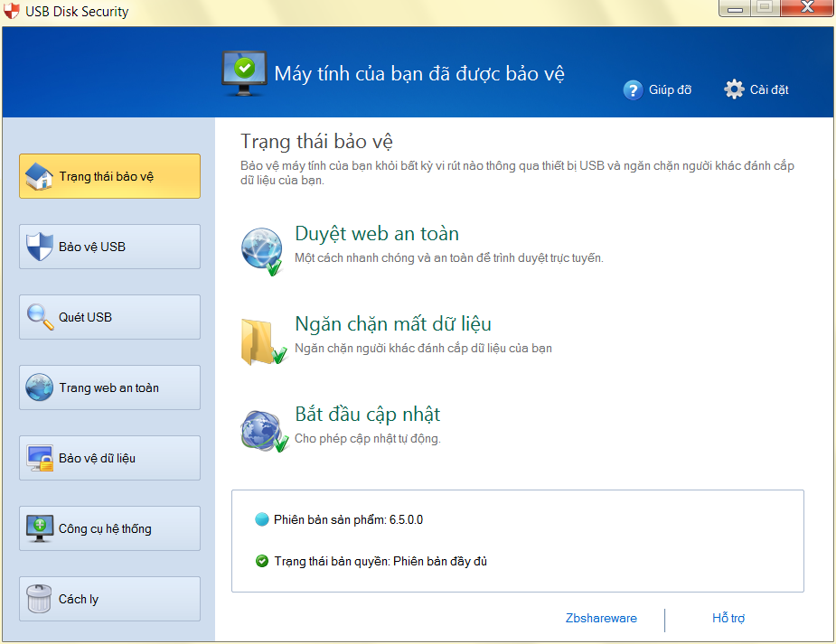Viewport: 836px width, 644px height.
Task: Select the Bảo vệ dữ liệu section
Action: coord(110,458)
